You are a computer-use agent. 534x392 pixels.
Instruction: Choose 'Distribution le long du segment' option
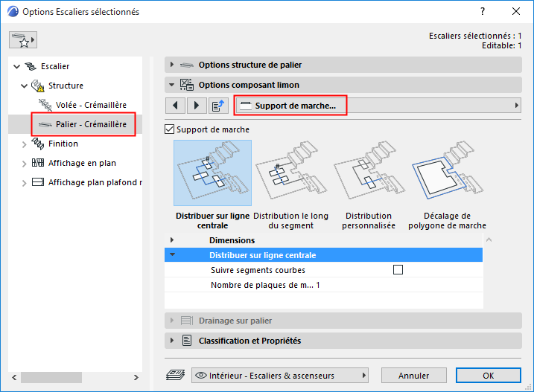292,173
